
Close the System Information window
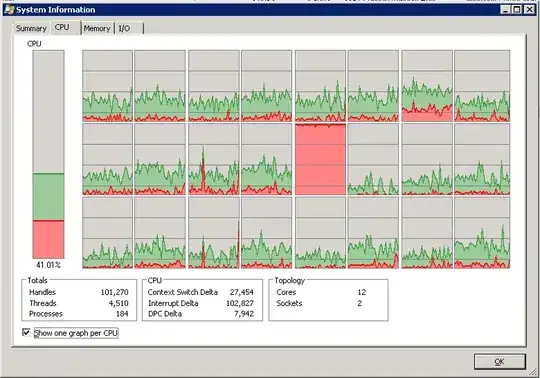(529, 10)
